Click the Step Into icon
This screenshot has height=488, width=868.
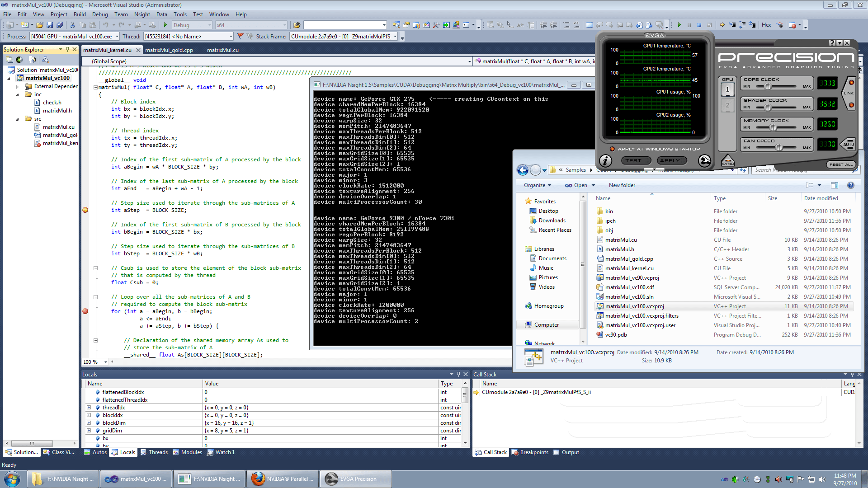point(731,25)
